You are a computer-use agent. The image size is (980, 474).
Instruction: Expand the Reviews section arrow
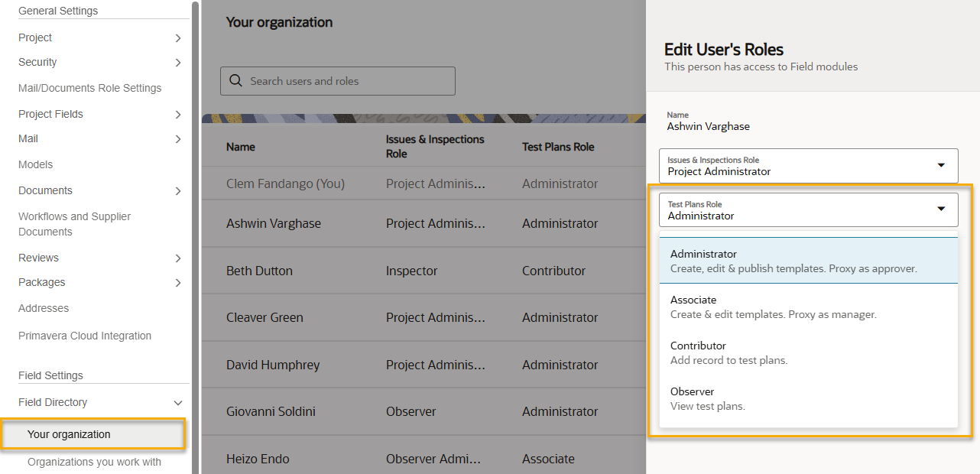point(177,258)
